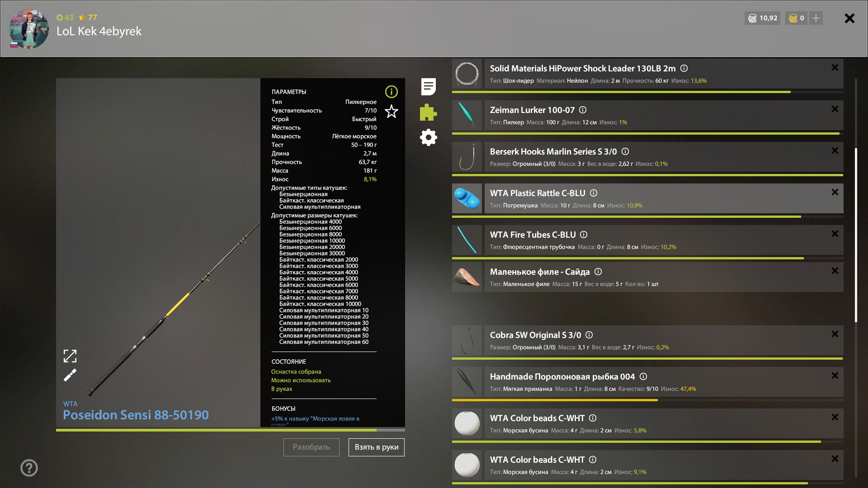Image resolution: width=868 pixels, height=488 pixels.
Task: Click the Взять в руки button
Action: pyautogui.click(x=376, y=447)
